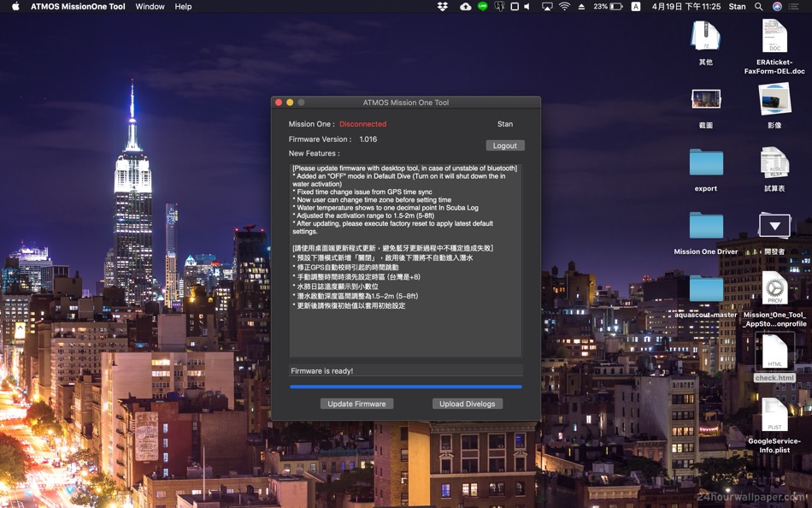Open the Siri icon
Screen dimensions: 812x508
click(x=777, y=7)
